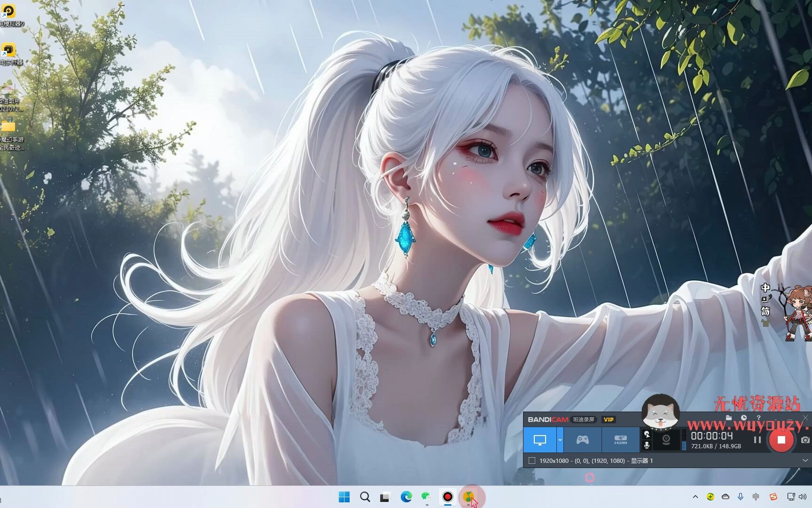
Task: Select the WeChat image file on desktop
Action: [x=10, y=97]
